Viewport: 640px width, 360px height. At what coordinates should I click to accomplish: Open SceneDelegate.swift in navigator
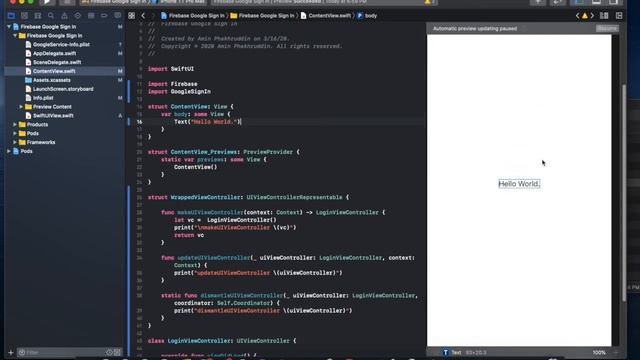[57, 62]
